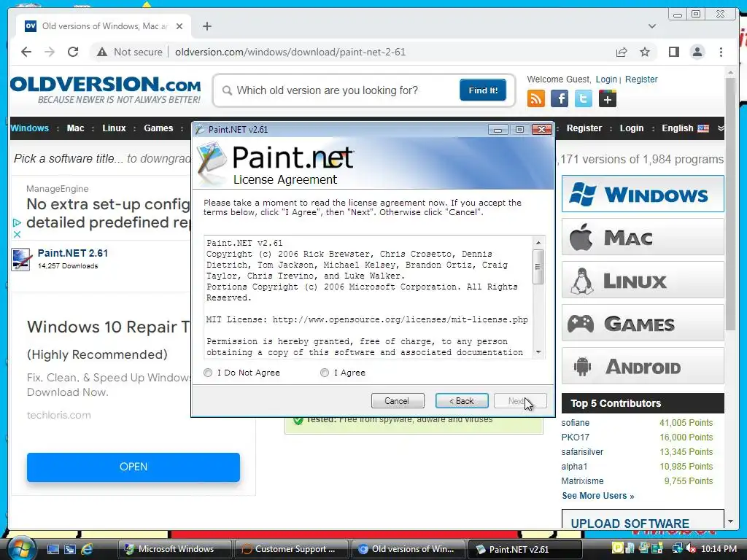Close the Old versions browser tab
Image resolution: width=747 pixels, height=560 pixels.
[x=179, y=26]
